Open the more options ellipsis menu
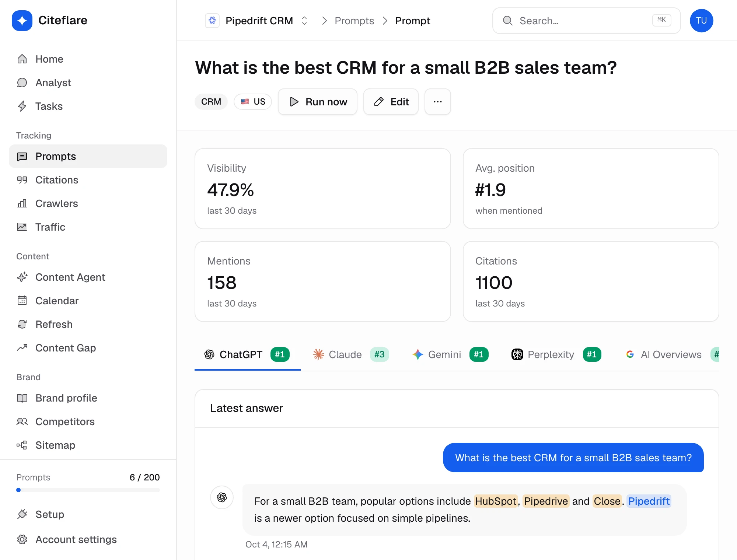This screenshot has height=560, width=737. click(x=438, y=102)
